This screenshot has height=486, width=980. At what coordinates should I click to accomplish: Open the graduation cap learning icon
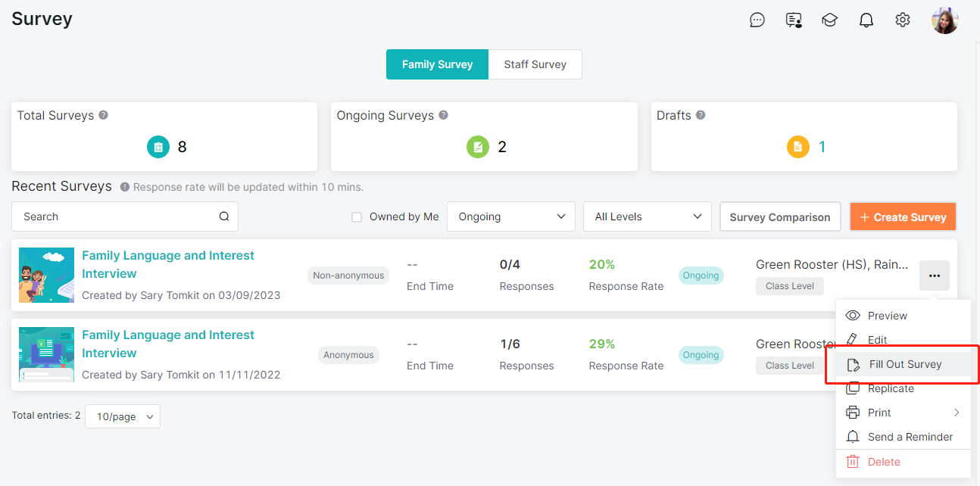pyautogui.click(x=830, y=20)
